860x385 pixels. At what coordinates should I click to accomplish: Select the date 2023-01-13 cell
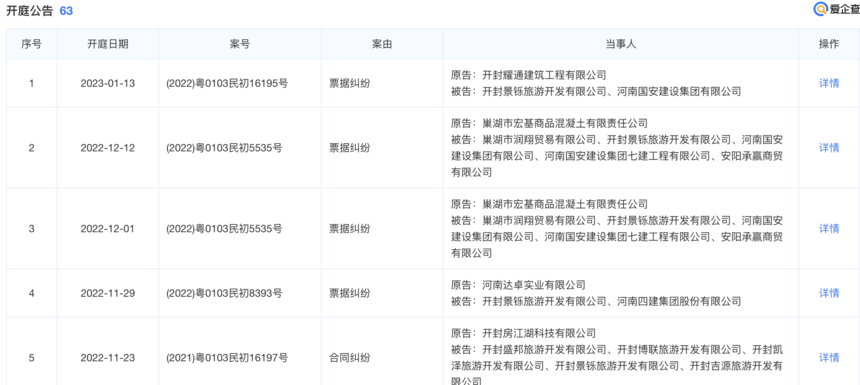coord(108,83)
